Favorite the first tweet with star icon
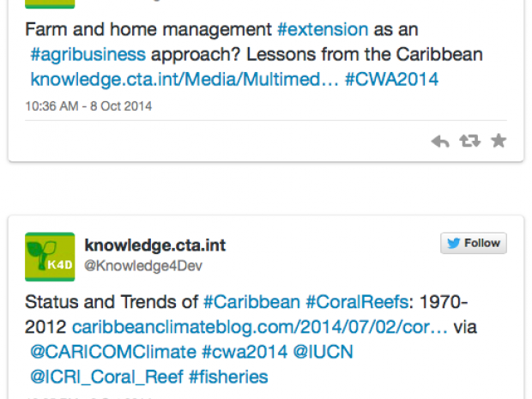This screenshot has width=532, height=399. coord(499,141)
